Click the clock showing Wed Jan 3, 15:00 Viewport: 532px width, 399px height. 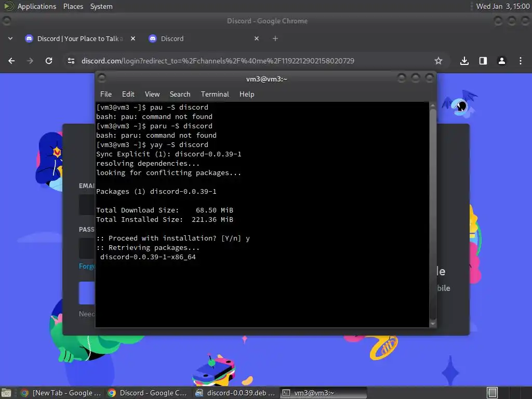[x=503, y=6]
